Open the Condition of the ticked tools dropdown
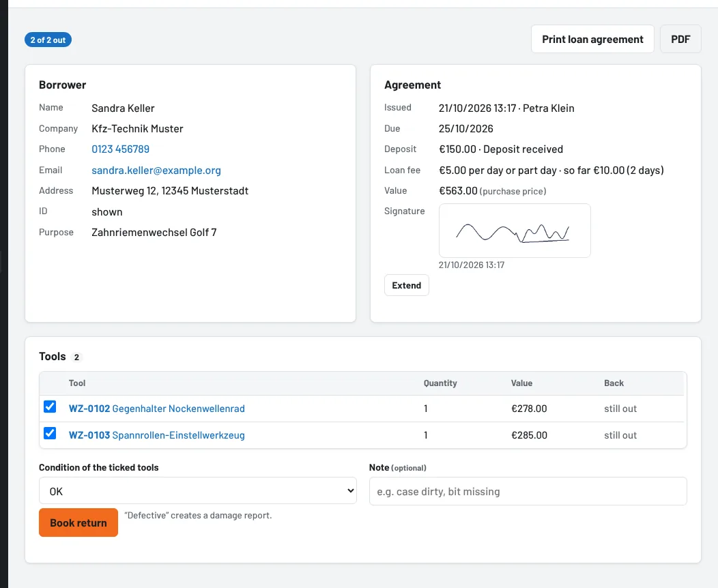The width and height of the screenshot is (718, 588). pyautogui.click(x=198, y=491)
